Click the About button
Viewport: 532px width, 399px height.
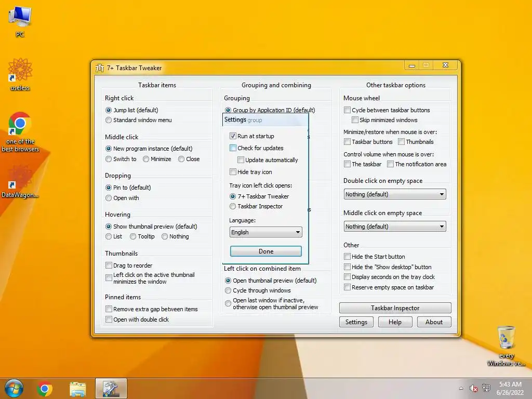[x=434, y=322]
